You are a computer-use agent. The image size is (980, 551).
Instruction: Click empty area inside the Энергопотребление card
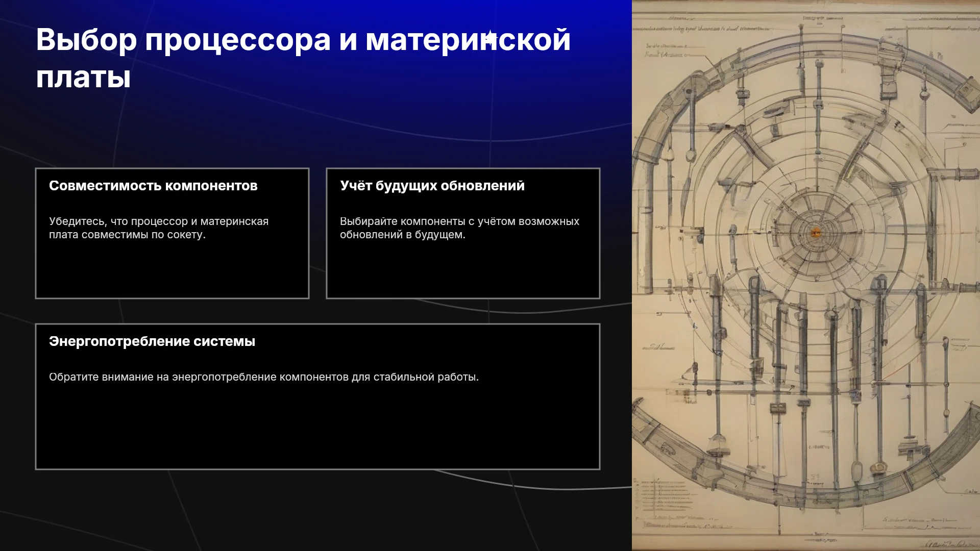click(x=317, y=429)
